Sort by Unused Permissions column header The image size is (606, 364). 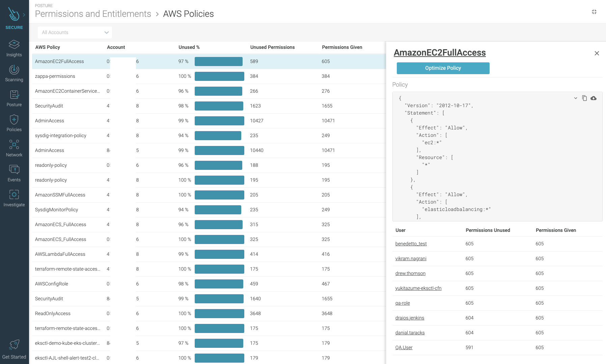click(x=272, y=47)
